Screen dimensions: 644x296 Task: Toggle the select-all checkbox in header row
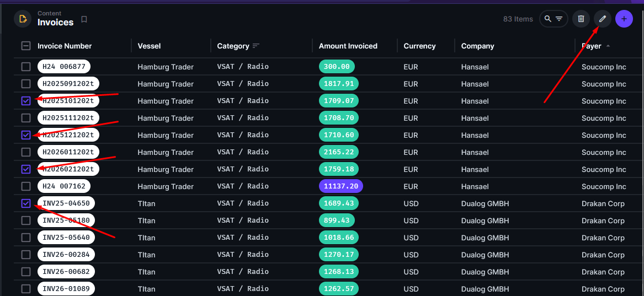point(26,46)
